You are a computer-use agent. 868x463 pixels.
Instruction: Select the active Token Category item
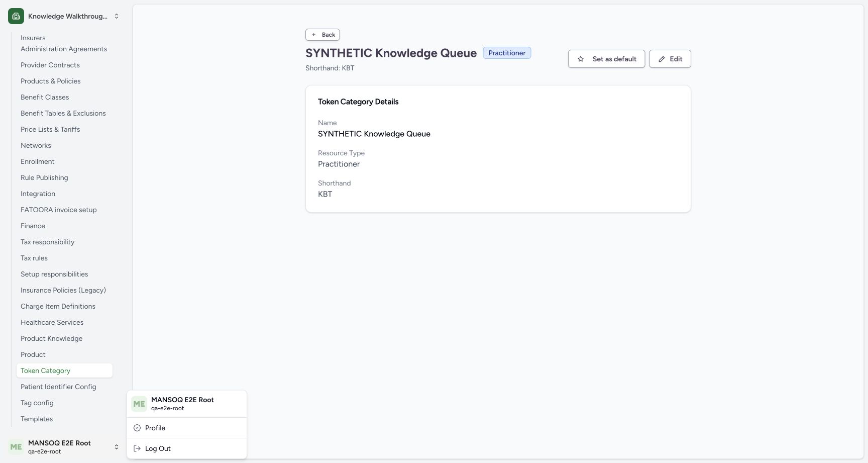[x=64, y=371]
